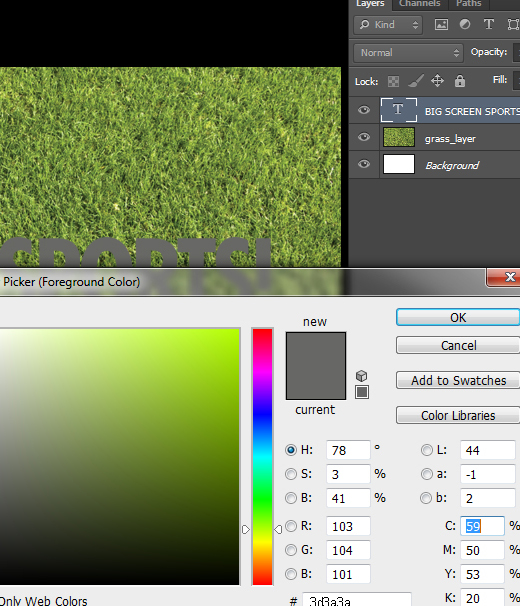
Task: Select the S saturation radio button
Action: tap(291, 474)
